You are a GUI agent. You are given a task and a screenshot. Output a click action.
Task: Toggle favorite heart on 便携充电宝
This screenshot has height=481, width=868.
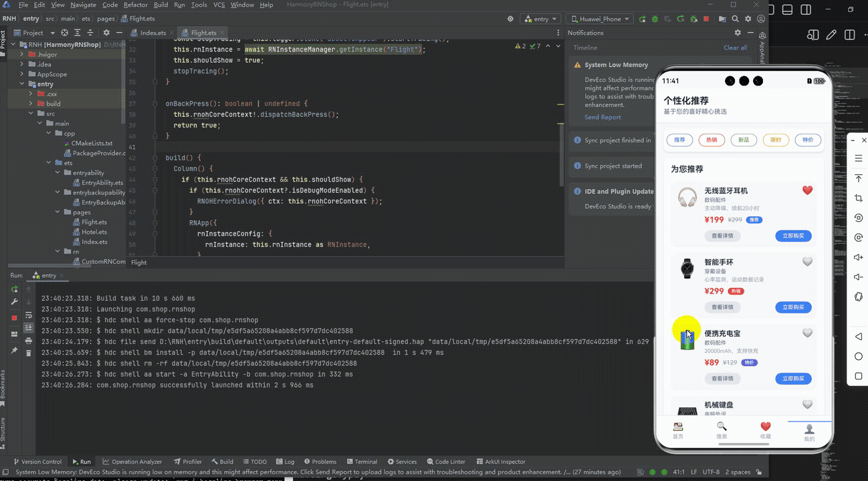click(x=807, y=333)
